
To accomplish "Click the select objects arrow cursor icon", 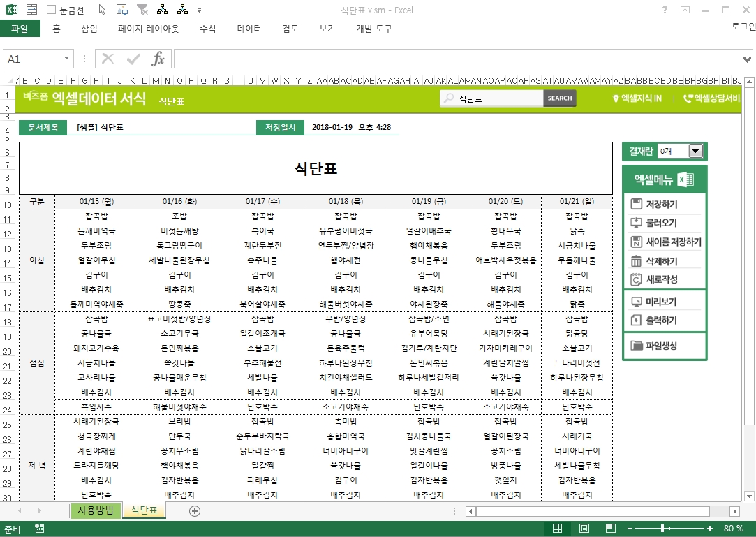I will [x=102, y=10].
